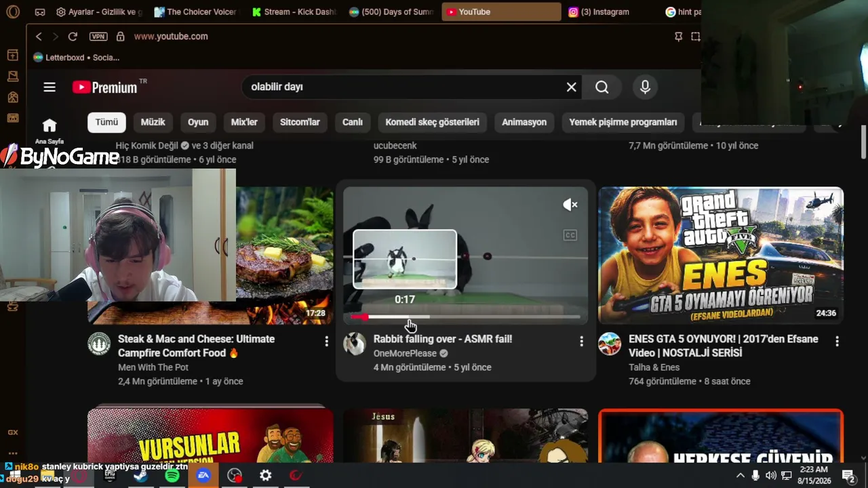Open the Opera sidebar GX icon

click(13, 432)
